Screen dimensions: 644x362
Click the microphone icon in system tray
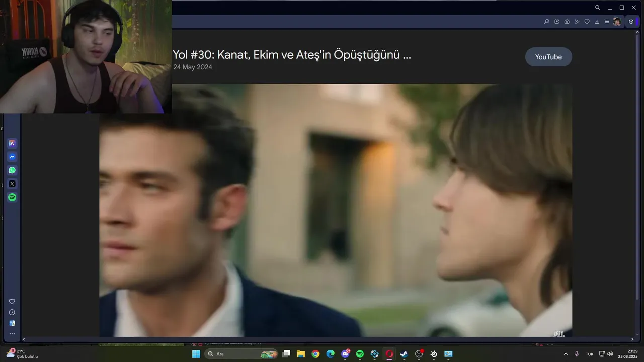tap(577, 354)
